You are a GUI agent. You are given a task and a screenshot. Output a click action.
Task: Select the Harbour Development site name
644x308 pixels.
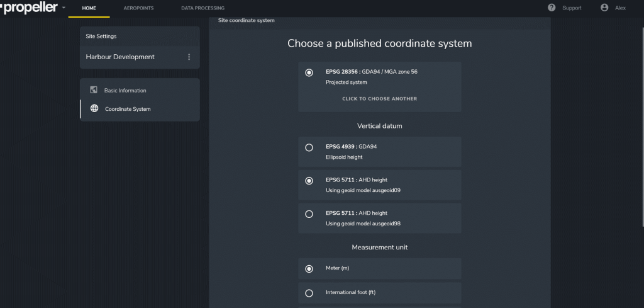120,57
